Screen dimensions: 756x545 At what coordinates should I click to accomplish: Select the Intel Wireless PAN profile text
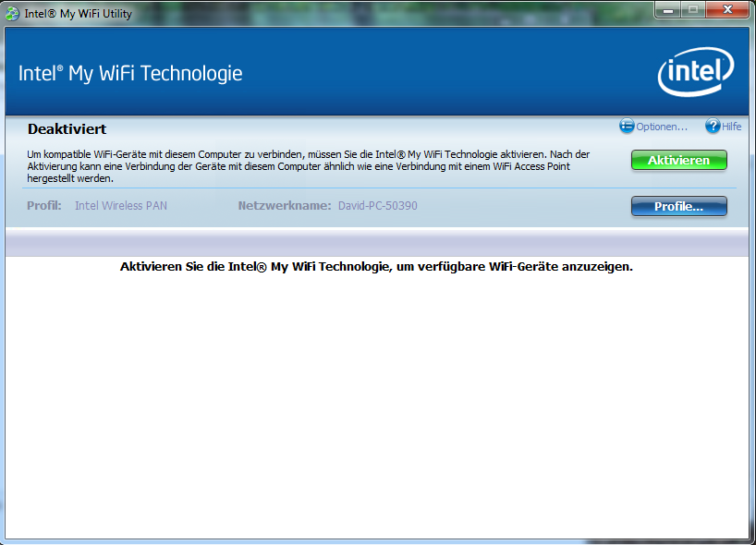pos(121,206)
